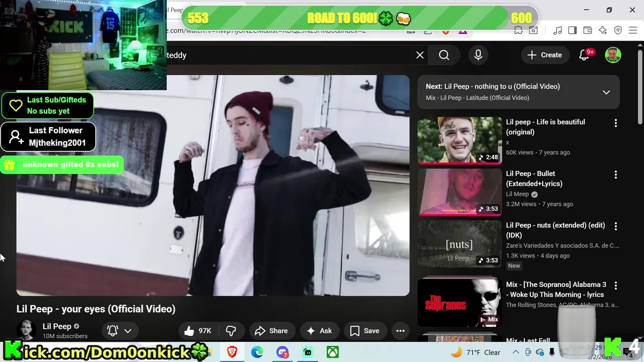Viewport: 644px width, 362px height.
Task: Like the video with 97K thumbs up
Action: click(198, 331)
